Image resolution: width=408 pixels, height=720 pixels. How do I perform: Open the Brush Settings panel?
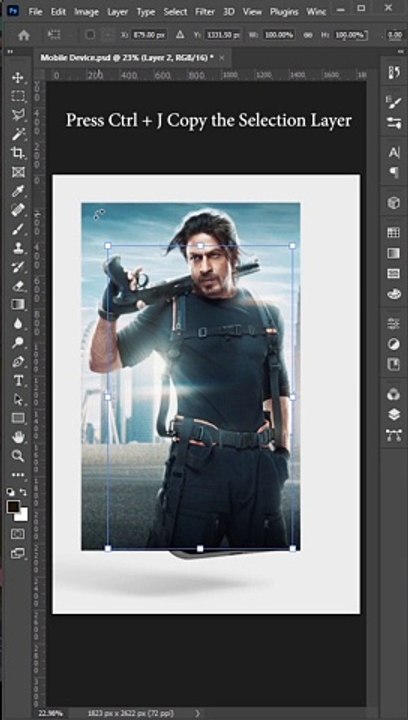(393, 123)
